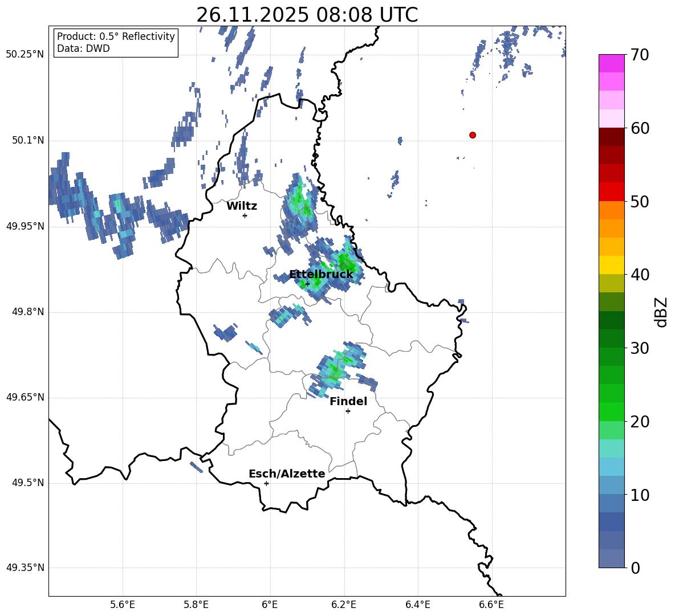Viewport: 675px width, 616px height.
Task: Click the Findel station cross marker
Action: [x=348, y=411]
